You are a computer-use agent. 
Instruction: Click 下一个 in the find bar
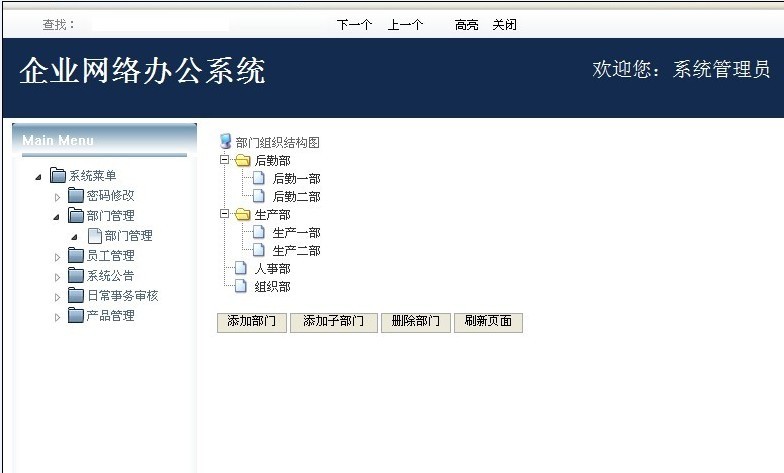point(354,25)
